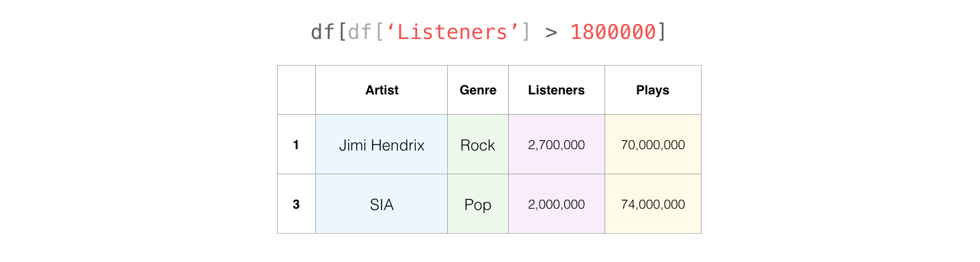Select row index 1
Image resolution: width=980 pixels, height=262 pixels.
click(296, 144)
